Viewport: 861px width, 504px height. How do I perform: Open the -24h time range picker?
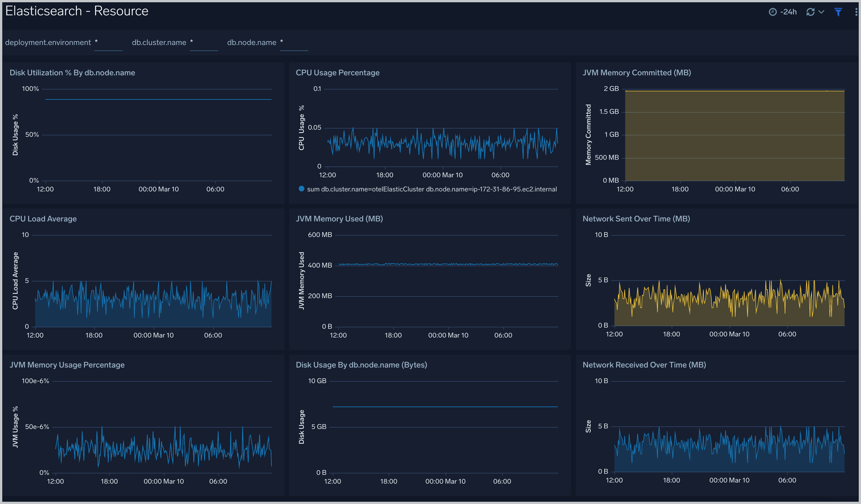(782, 12)
